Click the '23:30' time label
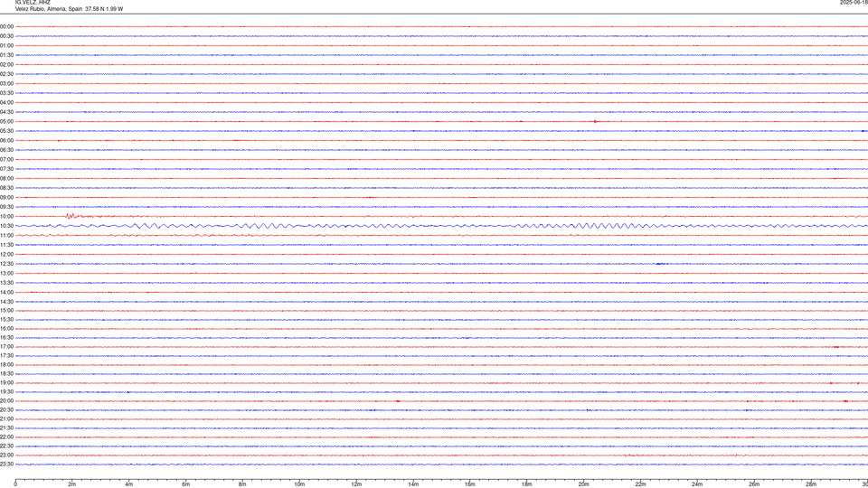The width and height of the screenshot is (868, 488). (6, 465)
